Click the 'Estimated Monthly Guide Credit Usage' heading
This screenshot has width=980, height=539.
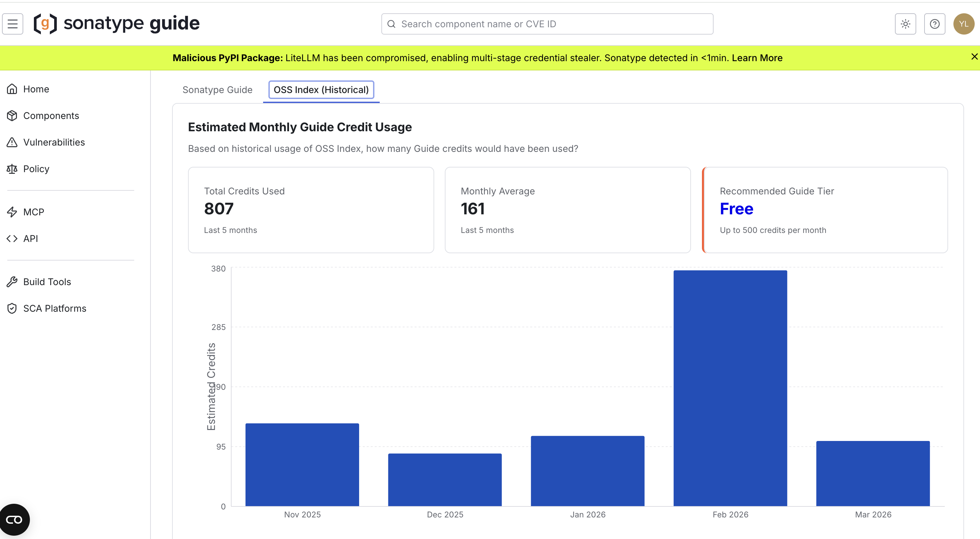pos(300,127)
